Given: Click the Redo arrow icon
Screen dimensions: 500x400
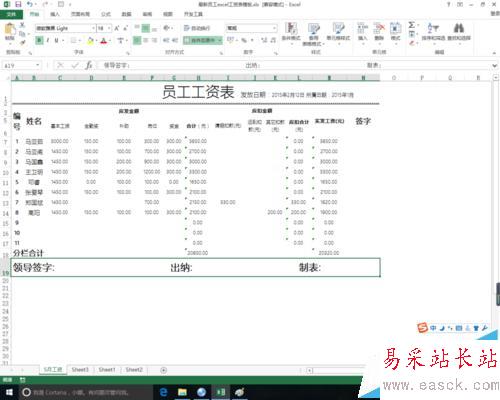Looking at the screenshot, I should pyautogui.click(x=45, y=4).
